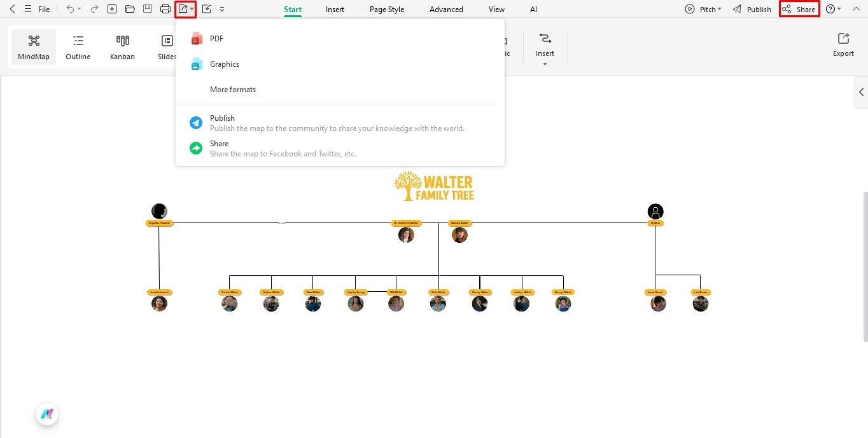Viewport: 868px width, 438px height.
Task: Open the Slides panel
Action: [x=167, y=46]
